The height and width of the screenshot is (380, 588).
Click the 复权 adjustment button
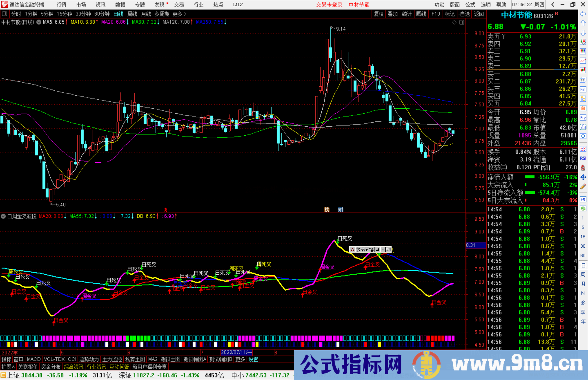point(379,14)
